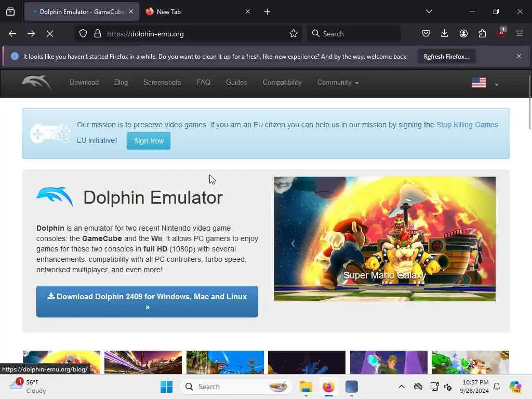Open the Compatibility page
The image size is (532, 399).
[282, 83]
